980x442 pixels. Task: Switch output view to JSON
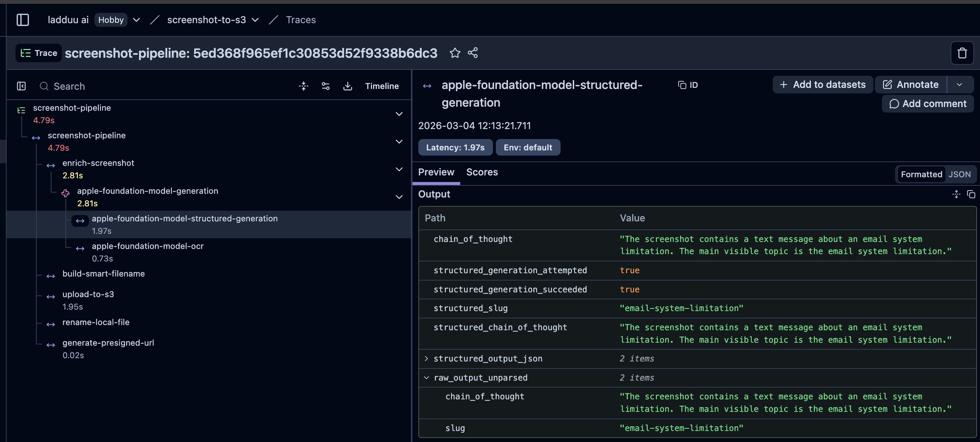pos(960,174)
